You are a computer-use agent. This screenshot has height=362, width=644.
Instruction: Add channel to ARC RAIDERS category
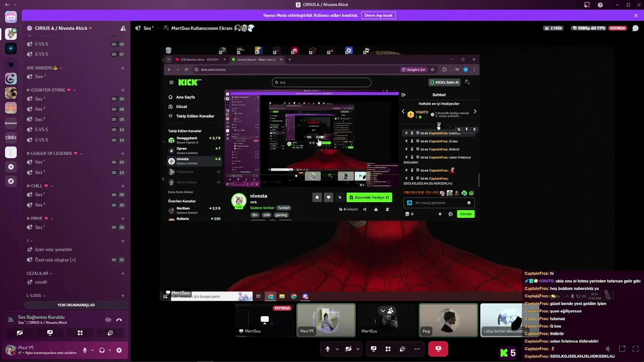(x=123, y=68)
